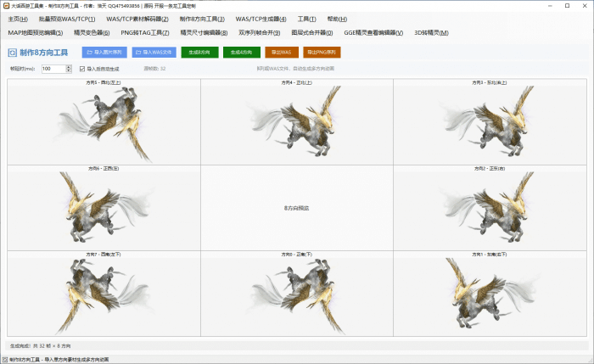Open 双序列帧合并(9) tool
The height and width of the screenshot is (364, 594).
tap(259, 33)
